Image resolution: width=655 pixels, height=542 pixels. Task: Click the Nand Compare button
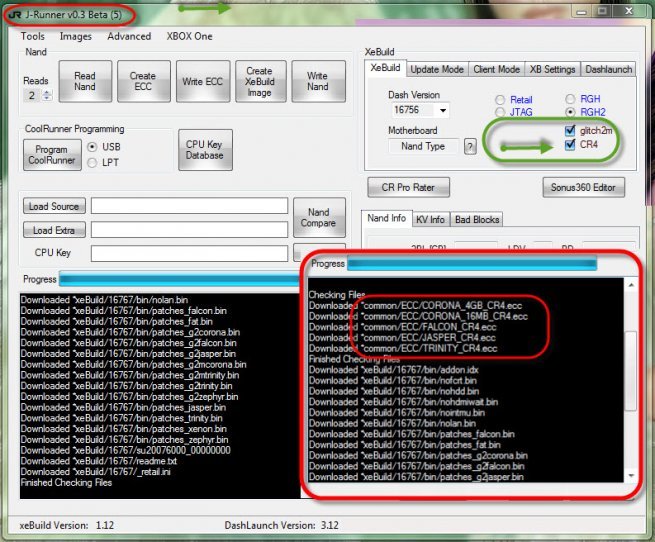pyautogui.click(x=319, y=217)
